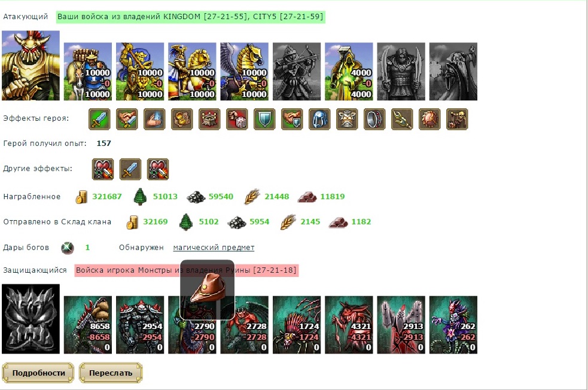The width and height of the screenshot is (588, 390).
Task: Select the blue helmet hero effect icon
Action: pyautogui.click(x=319, y=119)
